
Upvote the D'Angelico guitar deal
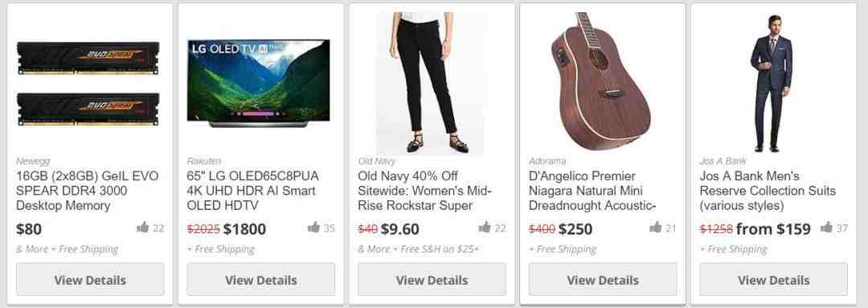click(656, 227)
